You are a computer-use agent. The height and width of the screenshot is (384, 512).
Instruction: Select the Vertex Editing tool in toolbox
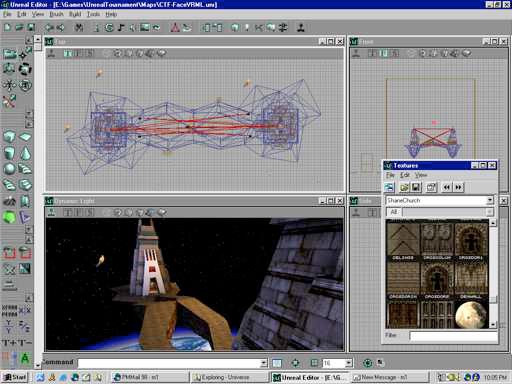pyautogui.click(x=24, y=54)
